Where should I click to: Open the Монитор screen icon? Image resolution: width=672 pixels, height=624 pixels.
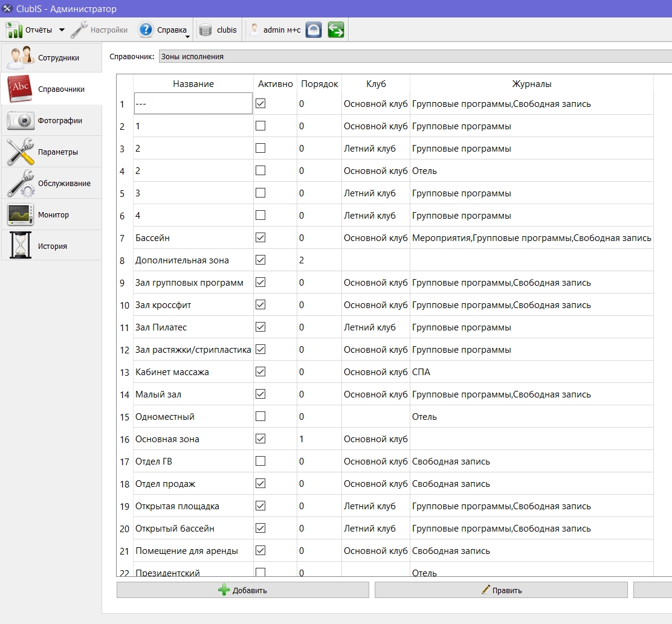(21, 214)
